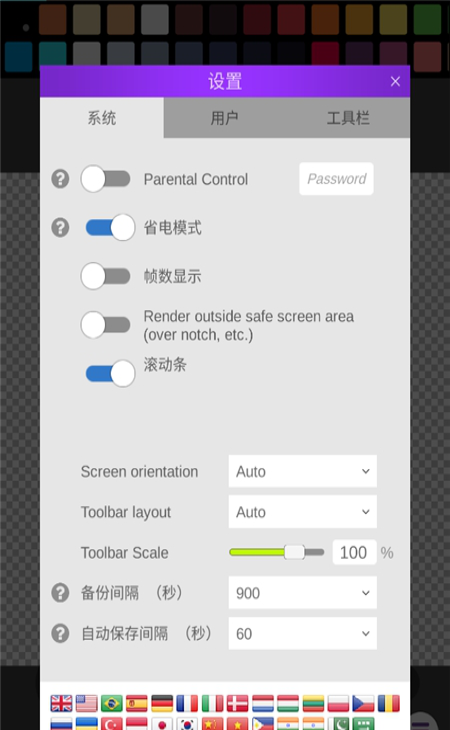Choose the Brazilian flag language option

click(x=112, y=703)
